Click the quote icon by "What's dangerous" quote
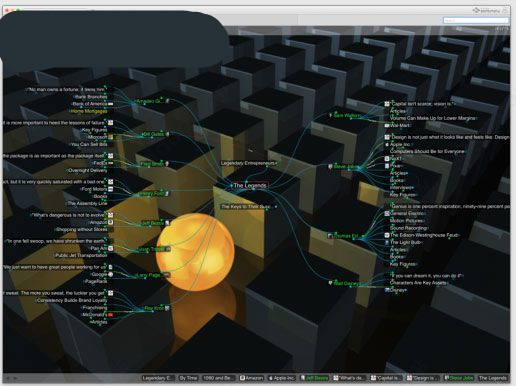The width and height of the screenshot is (516, 386). click(111, 215)
